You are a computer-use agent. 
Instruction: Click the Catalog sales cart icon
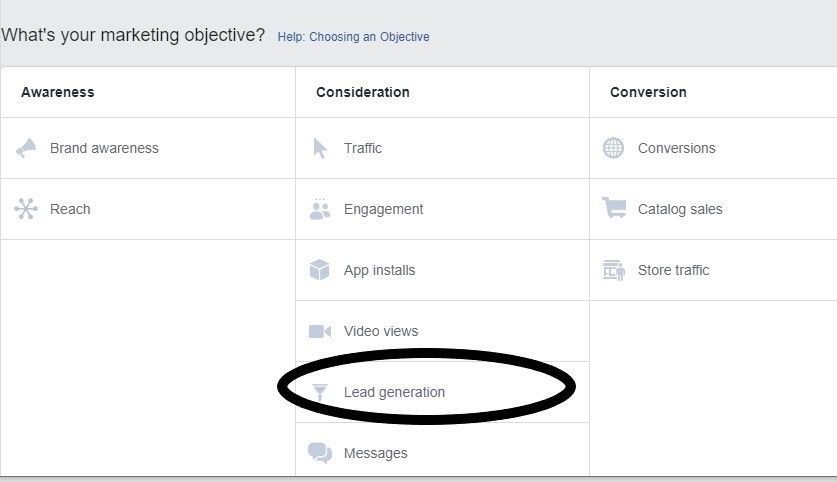pos(614,209)
